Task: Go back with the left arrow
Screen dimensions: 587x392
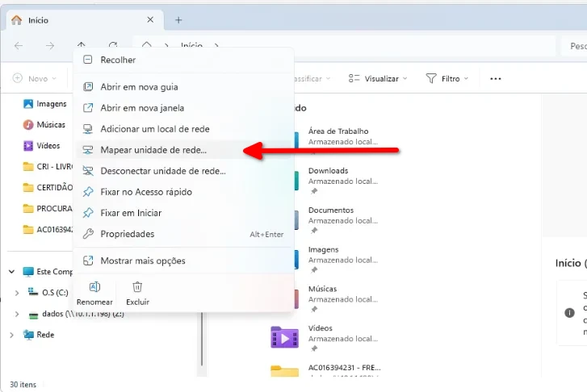Action: [19, 46]
